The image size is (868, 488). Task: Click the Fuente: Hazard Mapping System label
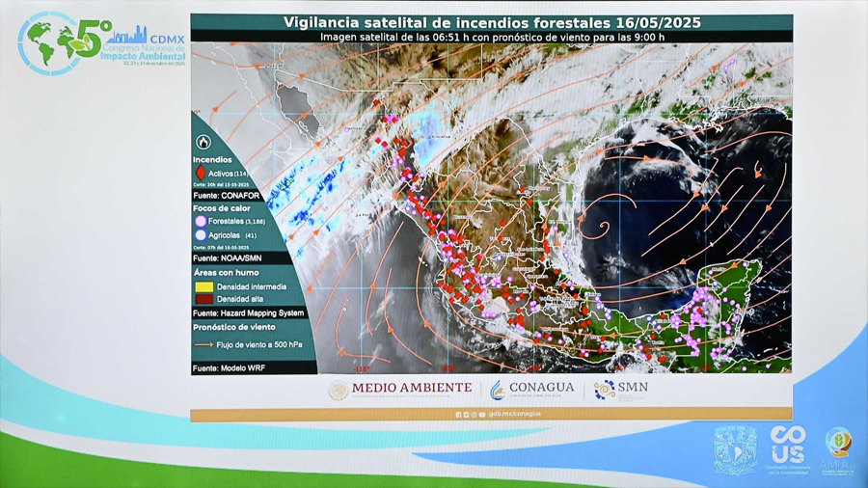point(248,313)
